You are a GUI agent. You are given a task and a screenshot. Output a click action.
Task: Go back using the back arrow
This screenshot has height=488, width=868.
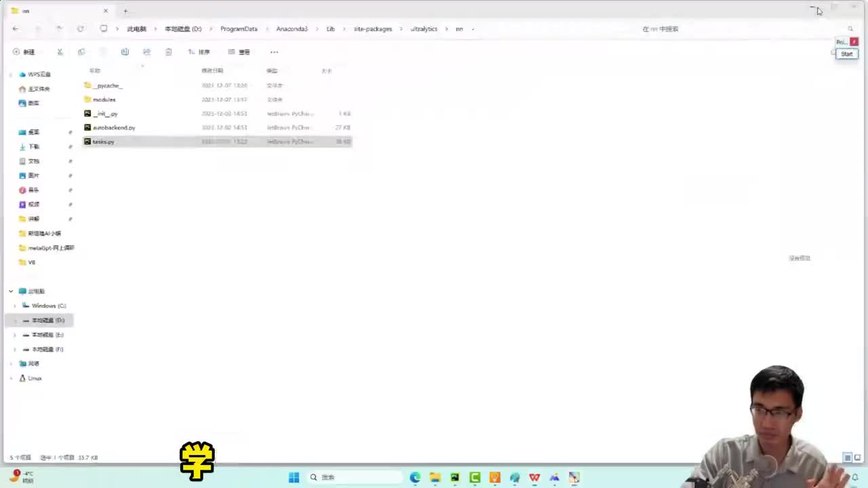[x=16, y=28]
